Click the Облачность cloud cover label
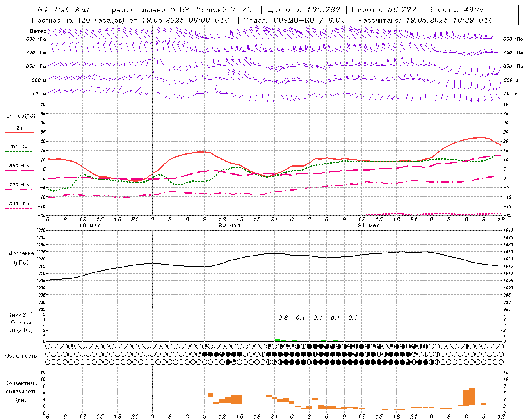Viewport: 525px width, 420px height. (x=21, y=356)
